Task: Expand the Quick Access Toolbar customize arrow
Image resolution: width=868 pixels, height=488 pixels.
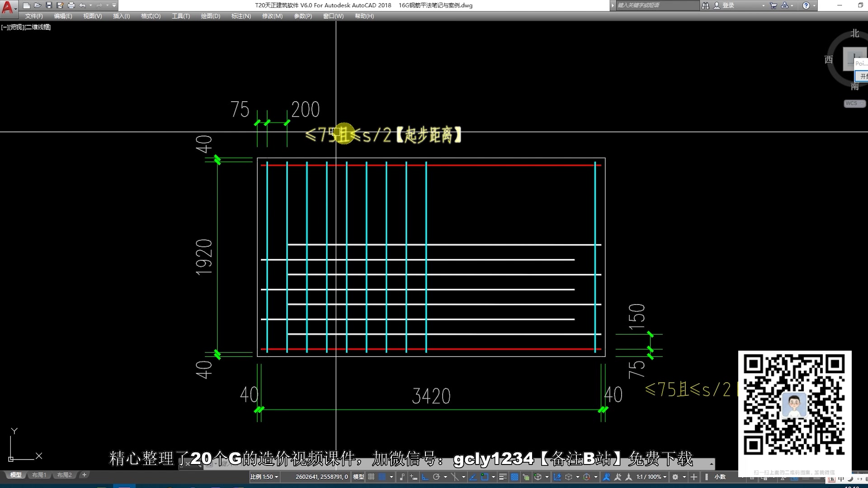Action: (x=114, y=5)
